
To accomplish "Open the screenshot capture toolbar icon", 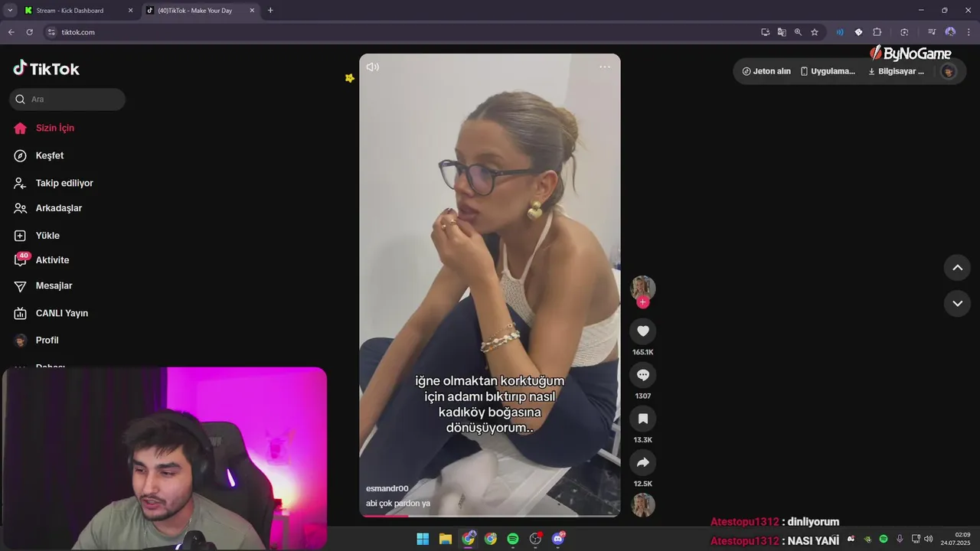I will tap(904, 32).
